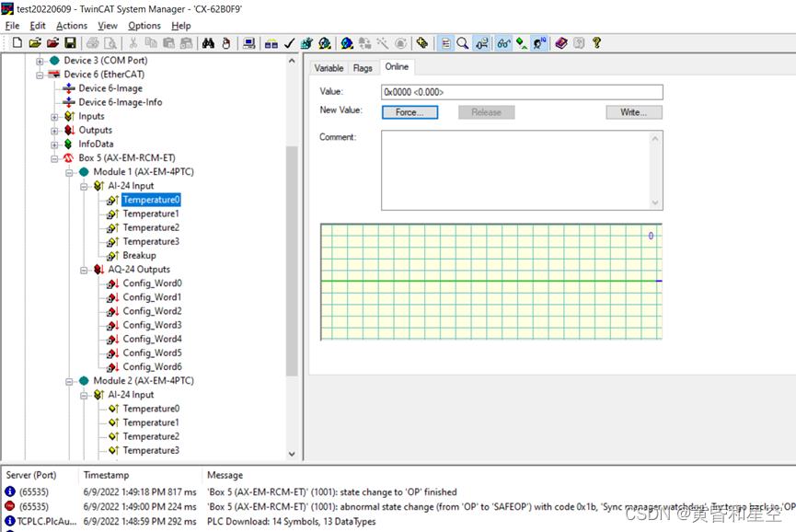Collapse AQ-24 Outputs node under Module 1
The image size is (796, 532).
pos(84,270)
